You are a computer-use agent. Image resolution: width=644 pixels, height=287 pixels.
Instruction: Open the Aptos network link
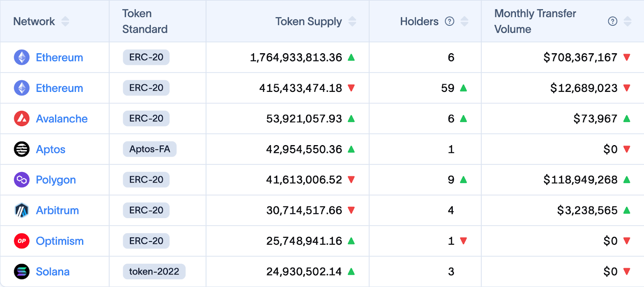point(51,150)
